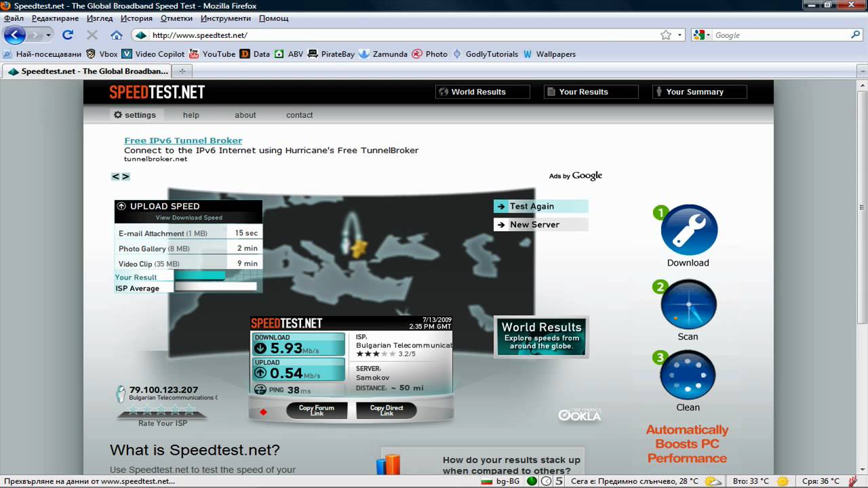The width and height of the screenshot is (868, 488).
Task: Click Free IPv6 Tunnel Broker ad link
Action: tap(183, 141)
